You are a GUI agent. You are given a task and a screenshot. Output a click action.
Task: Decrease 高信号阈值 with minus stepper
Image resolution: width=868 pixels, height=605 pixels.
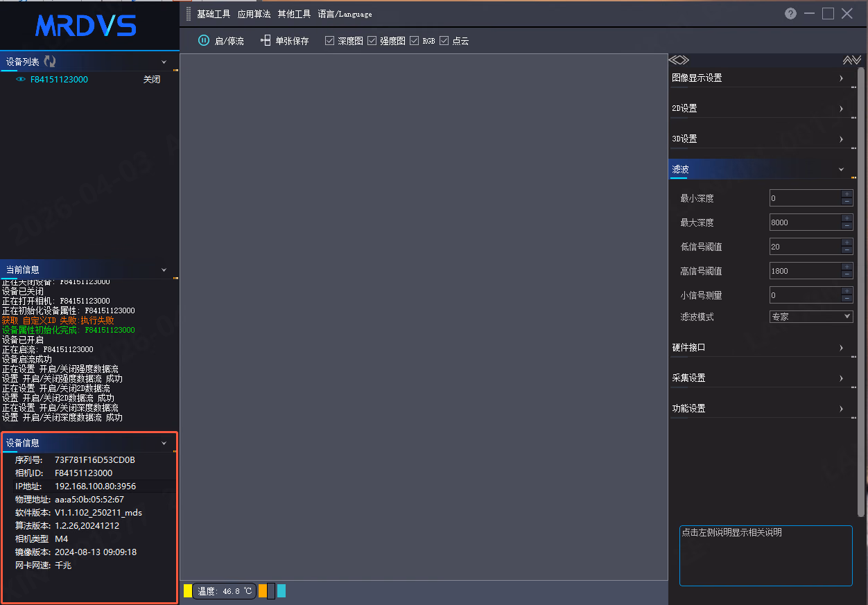pos(847,274)
